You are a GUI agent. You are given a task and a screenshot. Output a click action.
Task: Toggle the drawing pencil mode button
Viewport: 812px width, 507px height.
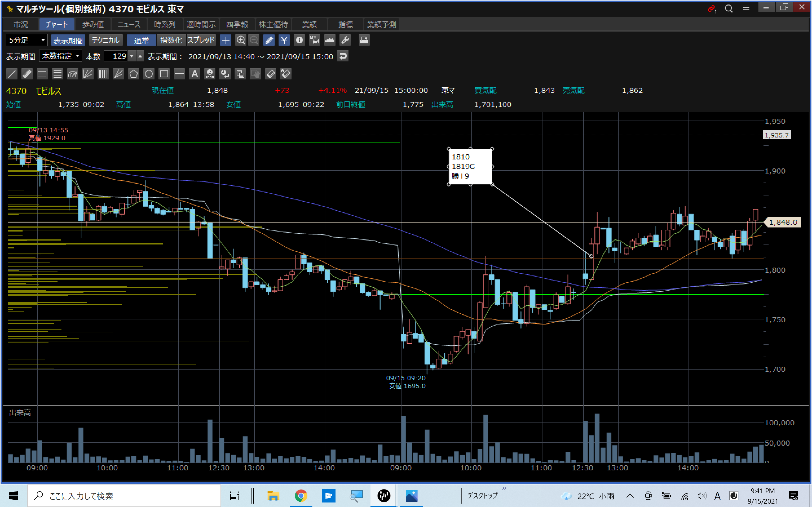click(x=269, y=40)
